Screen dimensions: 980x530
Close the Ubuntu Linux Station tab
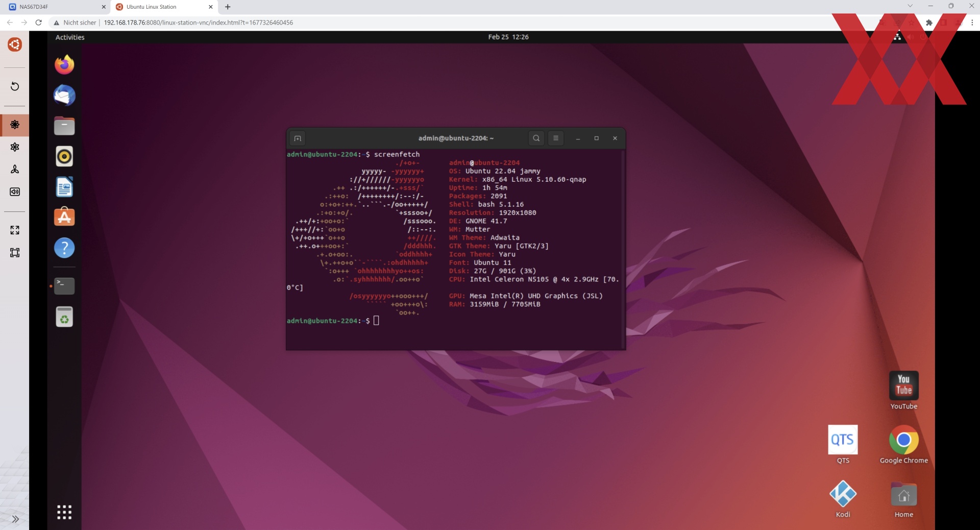211,7
